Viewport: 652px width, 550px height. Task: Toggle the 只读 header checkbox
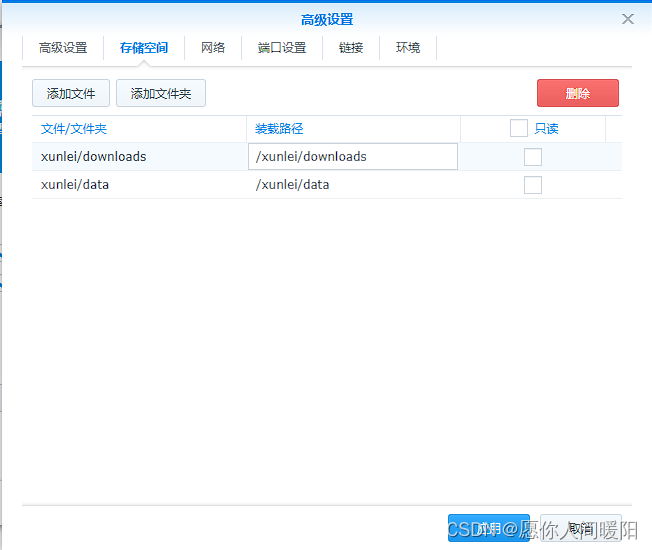[x=519, y=128]
